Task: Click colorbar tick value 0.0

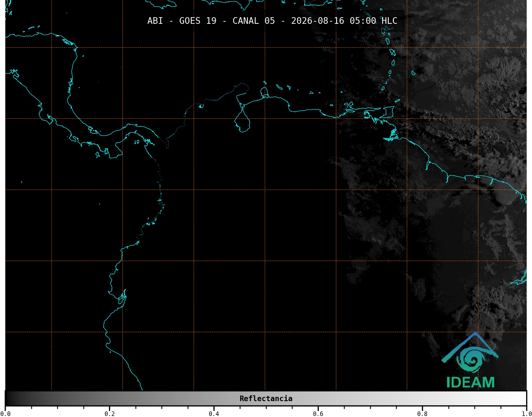Action: coord(5,414)
